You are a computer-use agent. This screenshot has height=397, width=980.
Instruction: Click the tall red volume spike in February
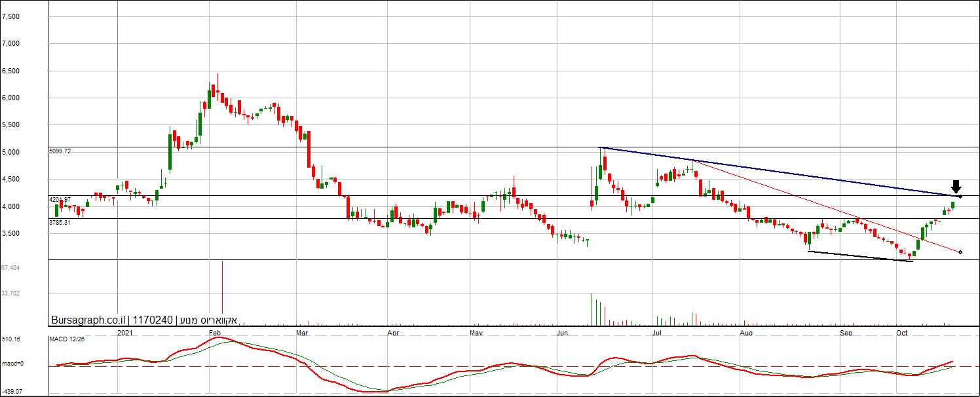pos(223,288)
